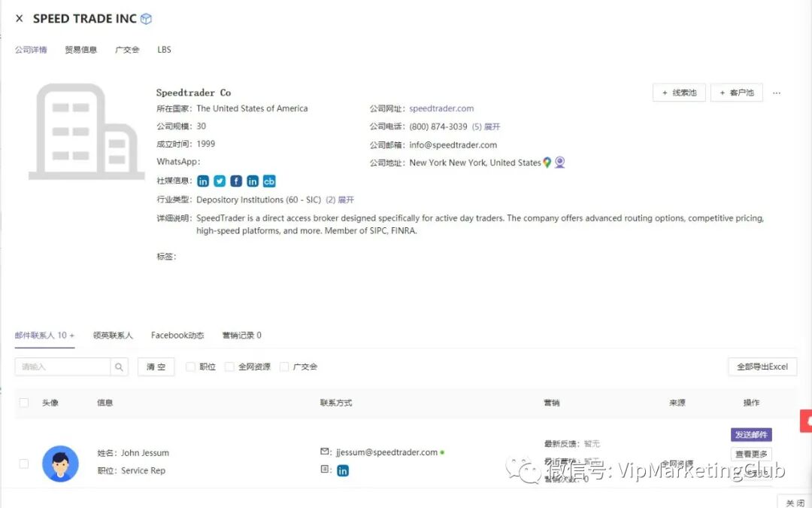The image size is (812, 508).
Task: Open the Facebook动态 tab
Action: 177,335
